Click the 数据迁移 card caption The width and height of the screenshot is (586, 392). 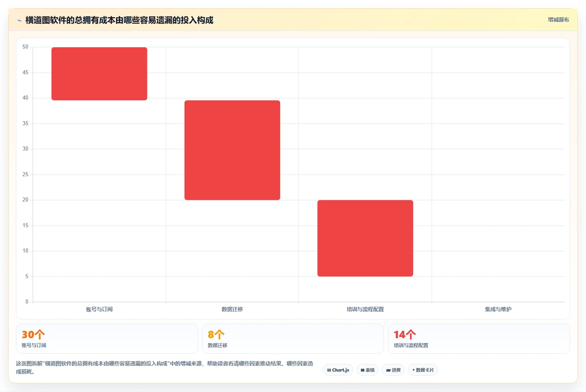[218, 345]
